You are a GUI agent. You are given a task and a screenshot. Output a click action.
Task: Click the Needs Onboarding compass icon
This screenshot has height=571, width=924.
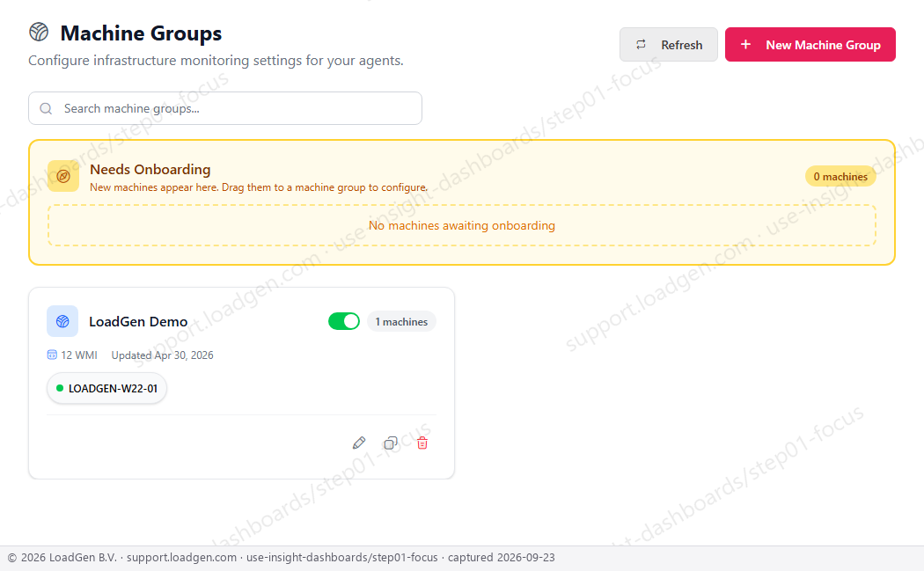tap(63, 176)
